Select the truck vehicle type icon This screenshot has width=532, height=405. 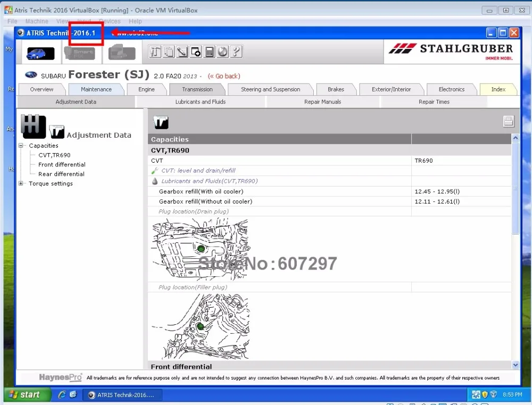click(x=122, y=53)
